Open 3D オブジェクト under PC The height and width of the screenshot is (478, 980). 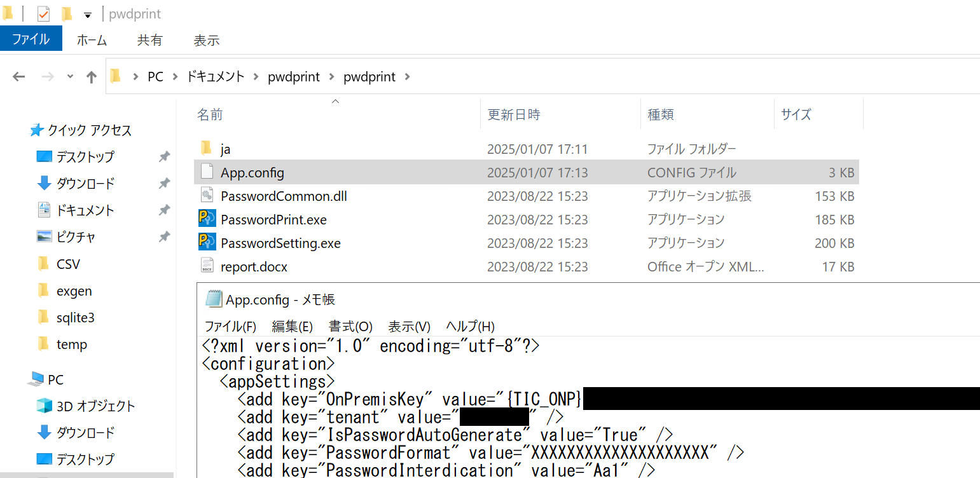[x=95, y=406]
